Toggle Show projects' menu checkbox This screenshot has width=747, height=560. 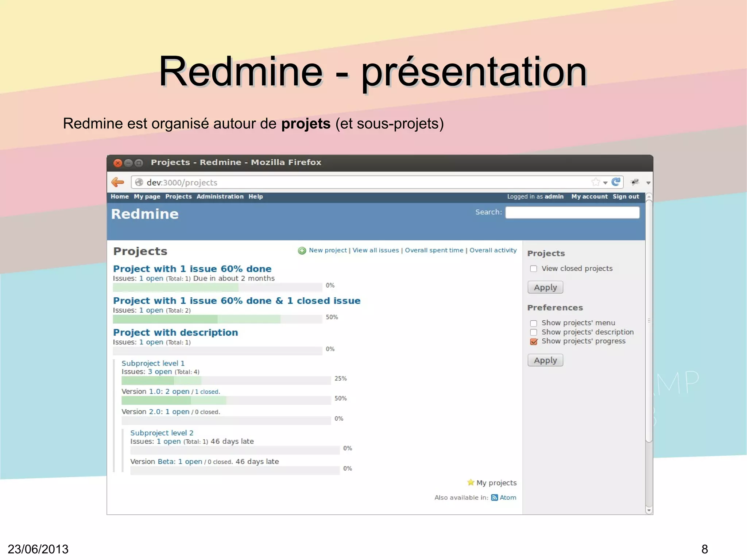point(534,323)
